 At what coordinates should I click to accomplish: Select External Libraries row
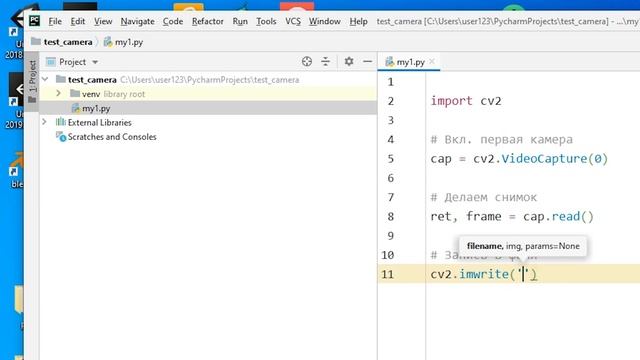(208, 122)
